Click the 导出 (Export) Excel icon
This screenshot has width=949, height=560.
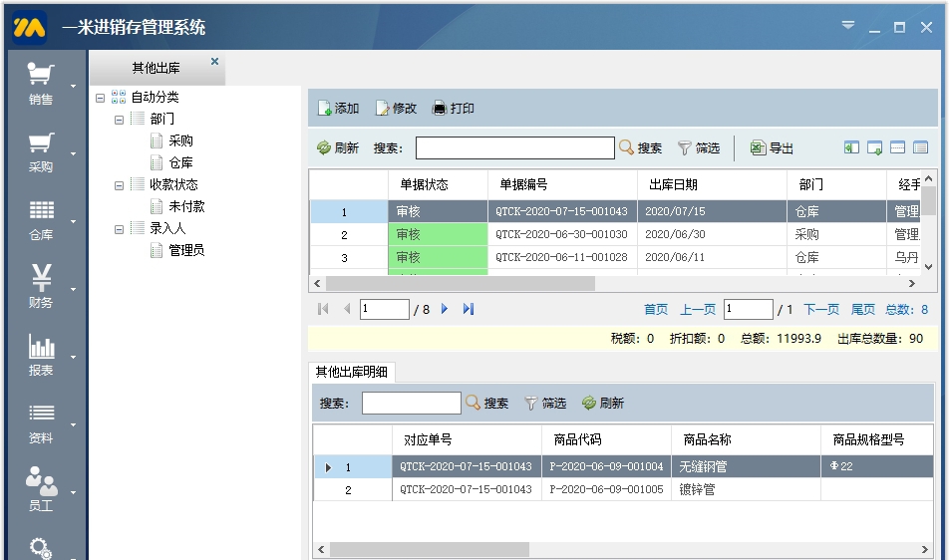(758, 148)
